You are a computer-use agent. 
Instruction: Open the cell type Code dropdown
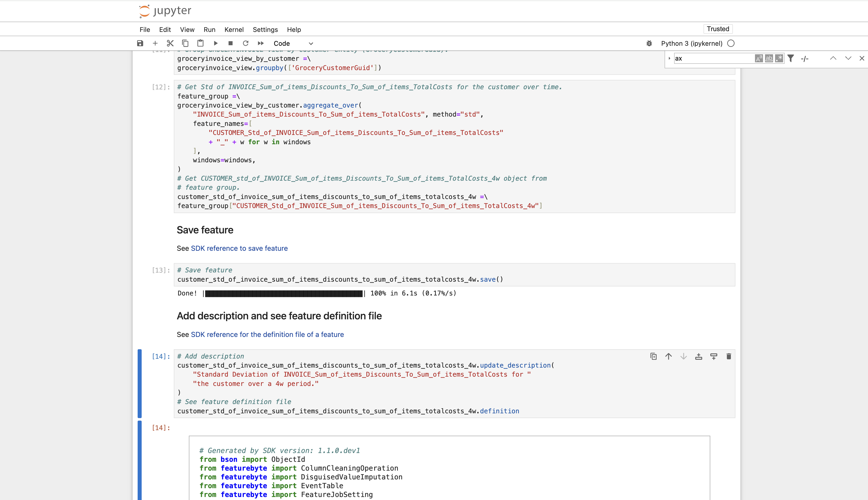(x=293, y=43)
